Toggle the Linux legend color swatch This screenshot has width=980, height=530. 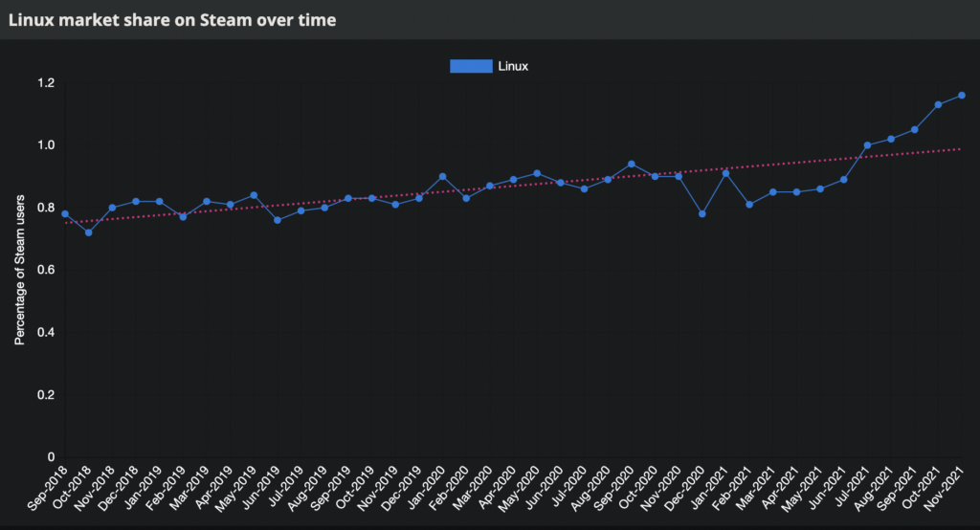pos(471,66)
